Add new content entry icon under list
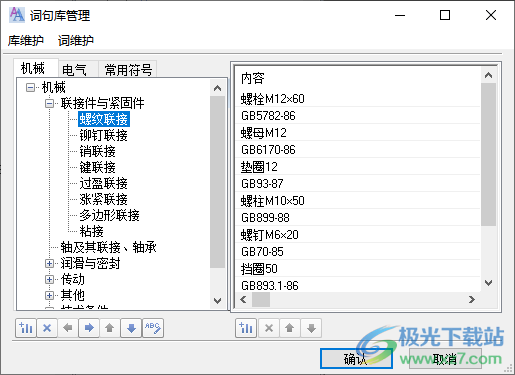 [x=246, y=328]
